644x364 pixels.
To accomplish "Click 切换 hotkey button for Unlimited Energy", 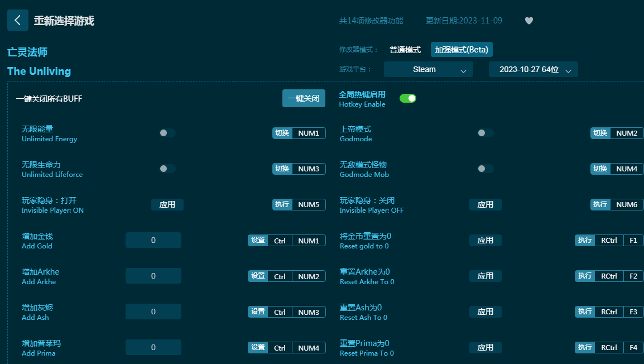I will coord(282,133).
